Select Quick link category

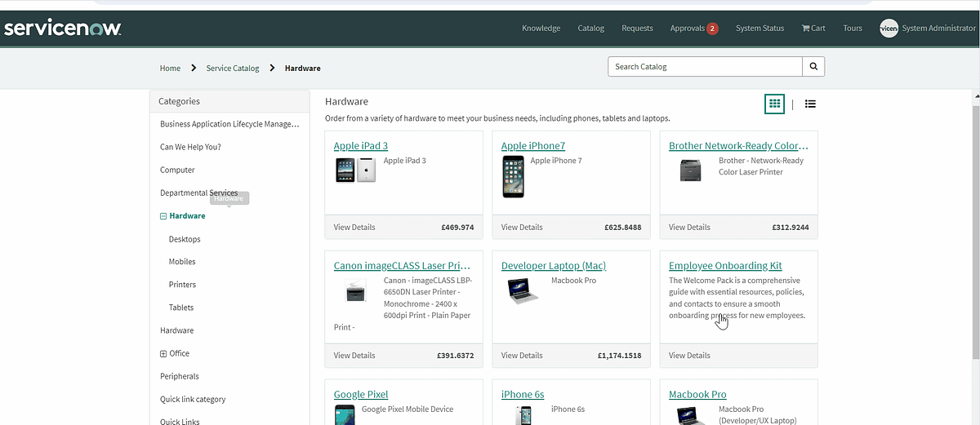(x=193, y=399)
